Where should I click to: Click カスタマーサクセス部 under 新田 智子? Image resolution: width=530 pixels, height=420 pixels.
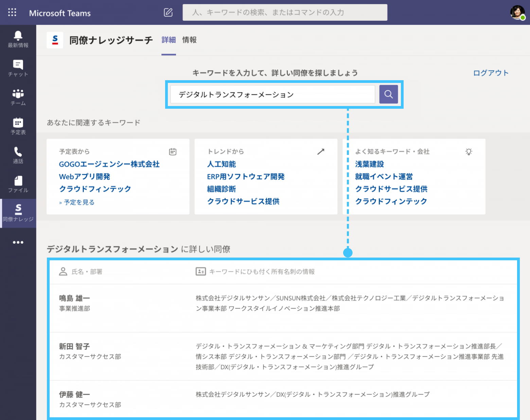click(90, 356)
